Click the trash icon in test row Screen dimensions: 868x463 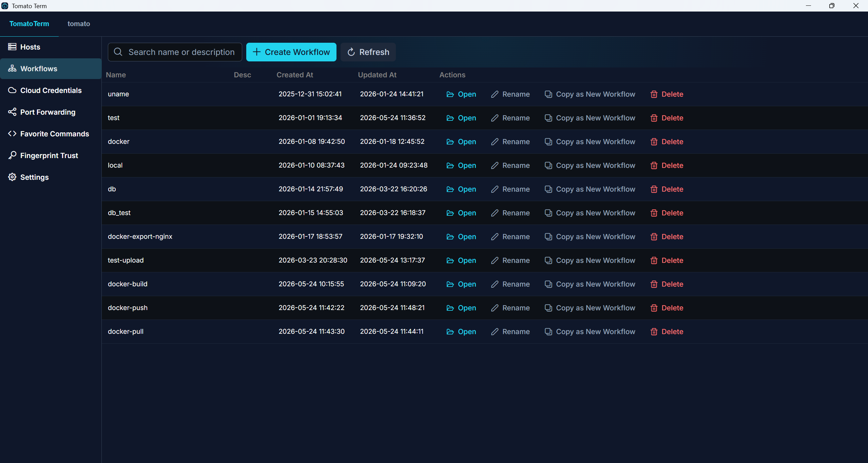click(x=654, y=118)
